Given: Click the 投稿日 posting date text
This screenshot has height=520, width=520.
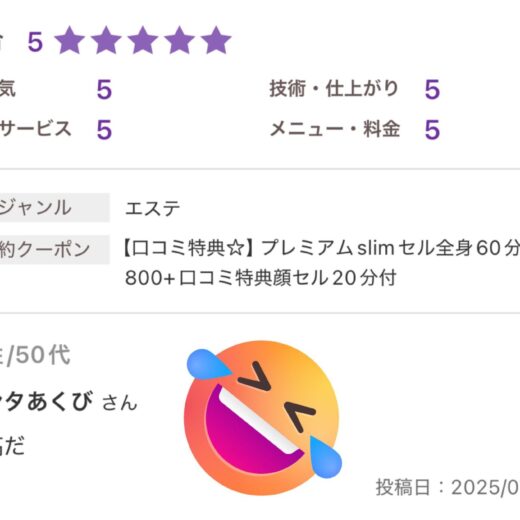Looking at the screenshot, I should [448, 487].
